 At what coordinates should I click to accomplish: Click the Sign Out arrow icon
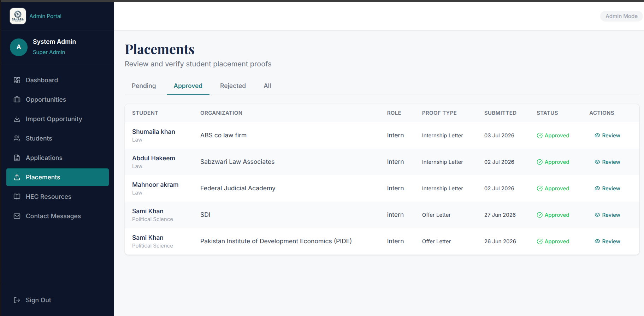point(17,300)
